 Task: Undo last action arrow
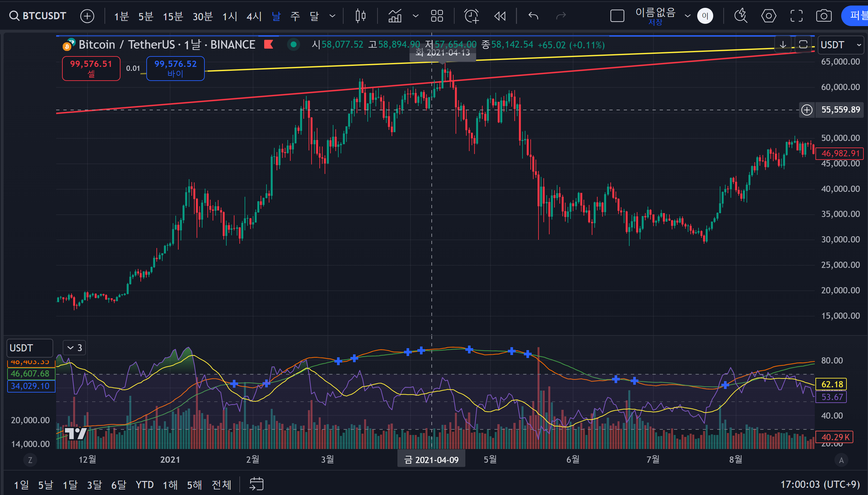pyautogui.click(x=533, y=16)
